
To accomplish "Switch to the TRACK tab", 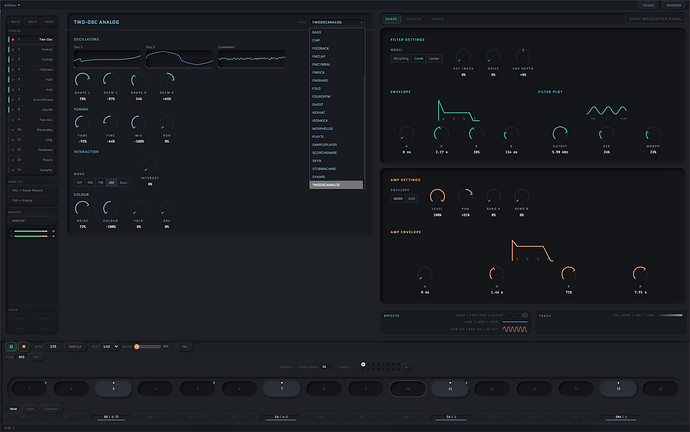I will click(437, 19).
